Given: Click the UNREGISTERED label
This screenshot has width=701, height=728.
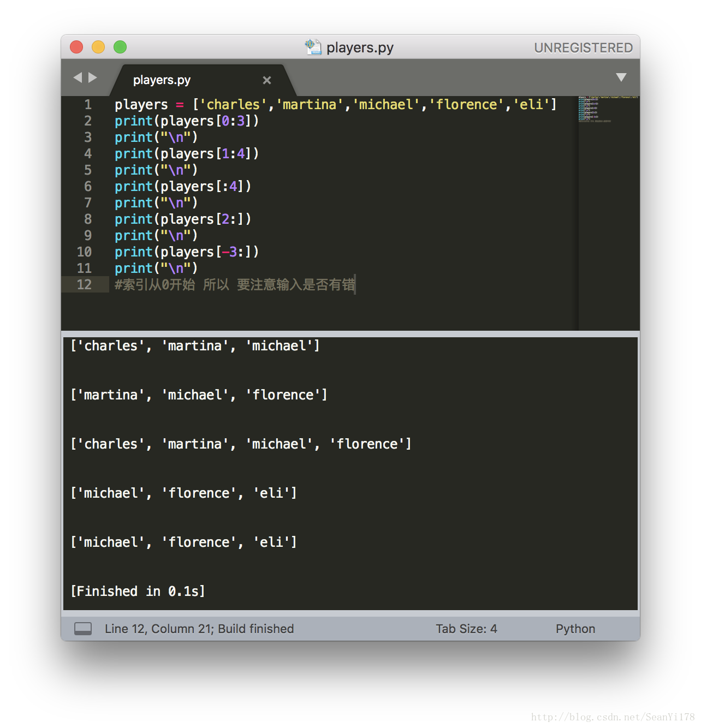Looking at the screenshot, I should [x=583, y=47].
